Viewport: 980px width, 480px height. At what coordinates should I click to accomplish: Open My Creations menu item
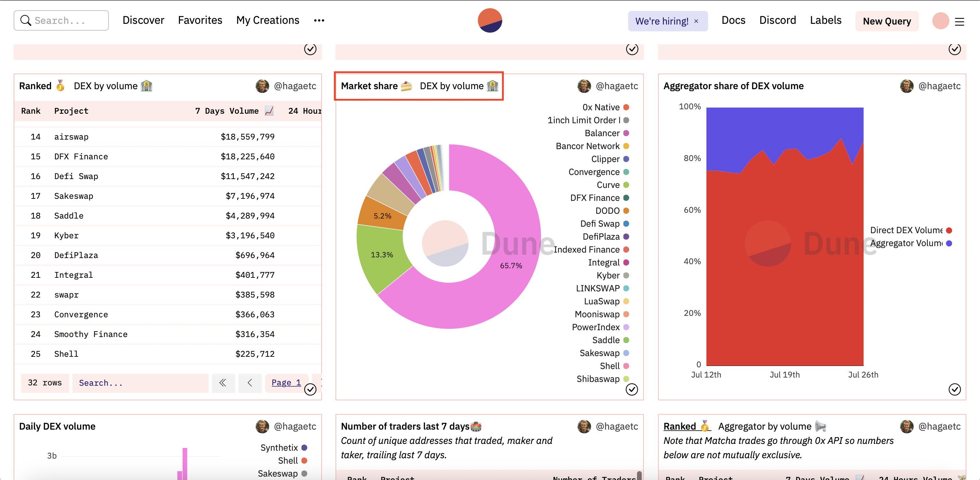[267, 20]
